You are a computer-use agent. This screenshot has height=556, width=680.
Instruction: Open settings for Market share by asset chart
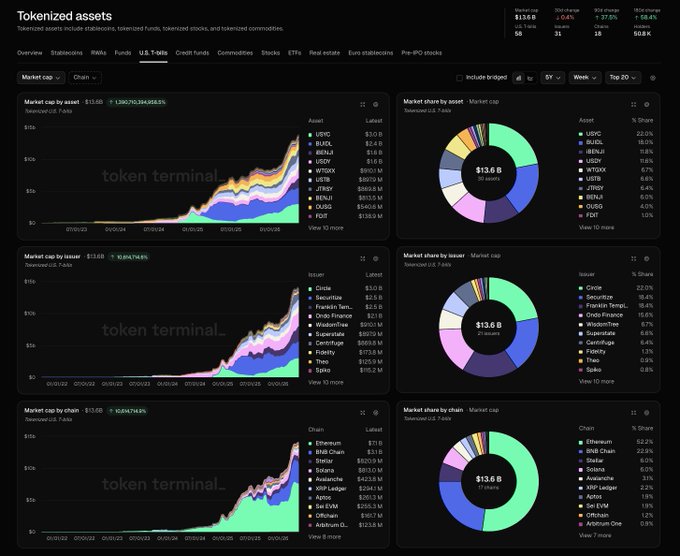click(647, 105)
